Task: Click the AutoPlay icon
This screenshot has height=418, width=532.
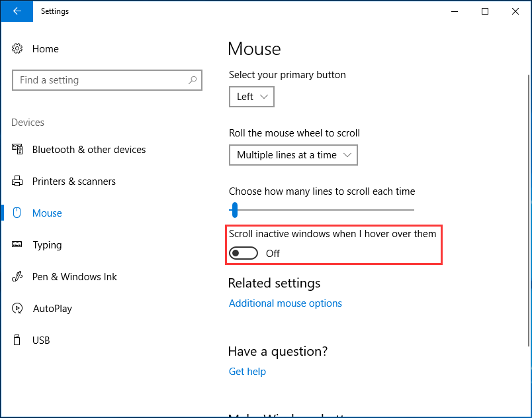Action: coord(18,308)
